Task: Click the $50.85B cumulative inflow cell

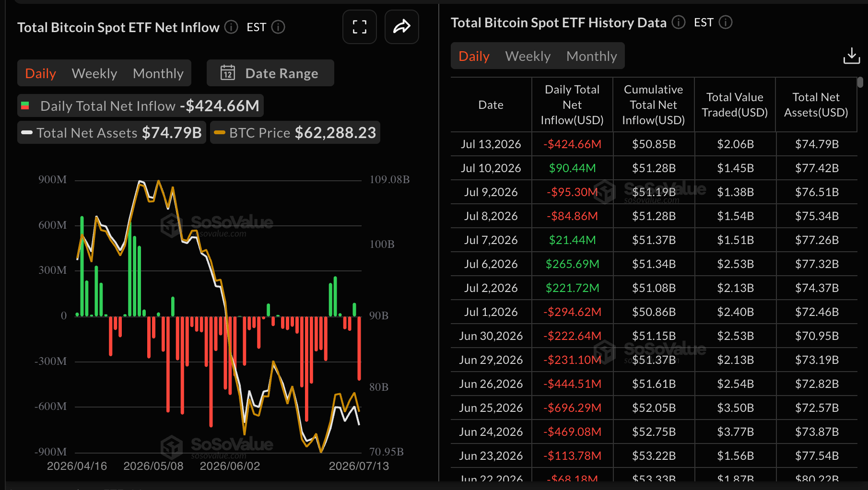Action: (654, 144)
